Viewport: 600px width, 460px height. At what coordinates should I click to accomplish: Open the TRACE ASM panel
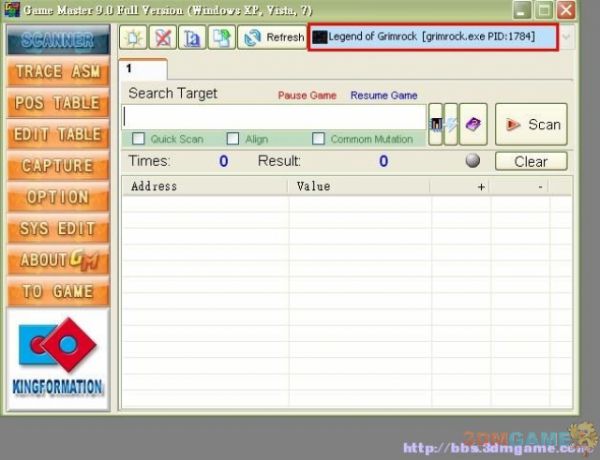[x=57, y=72]
